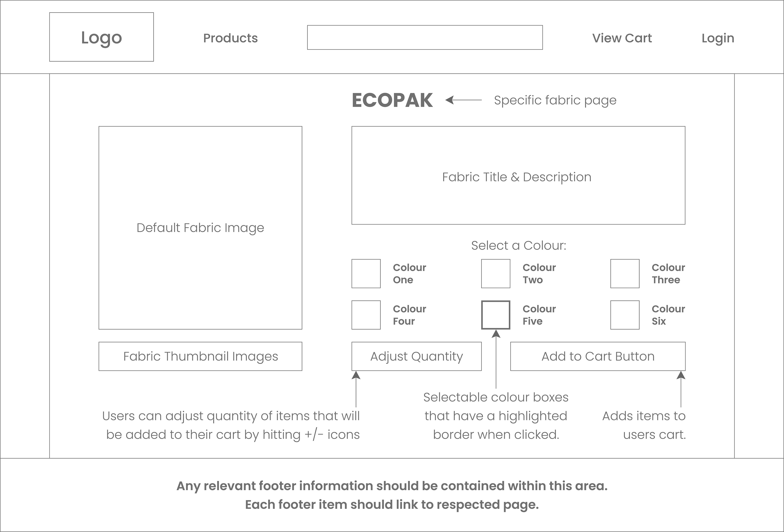Screen dimensions: 784x532
Task: Click the footer information text area
Action: [392, 495]
